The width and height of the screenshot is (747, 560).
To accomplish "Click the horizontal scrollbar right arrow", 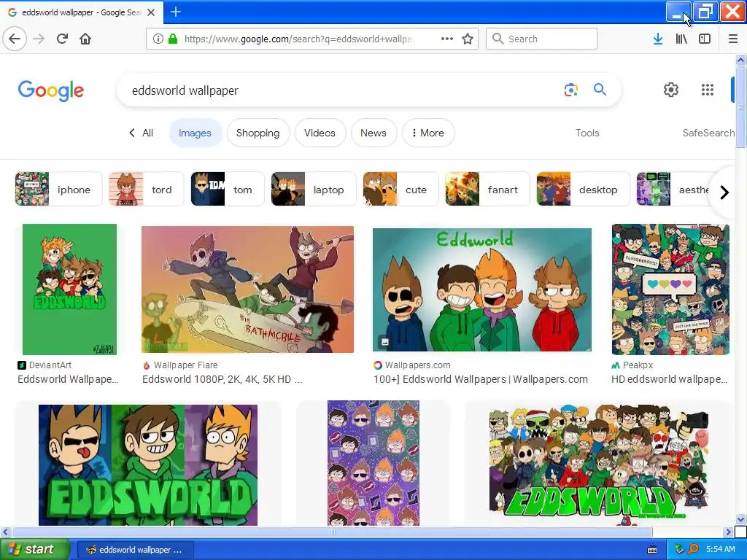I will pyautogui.click(x=728, y=532).
